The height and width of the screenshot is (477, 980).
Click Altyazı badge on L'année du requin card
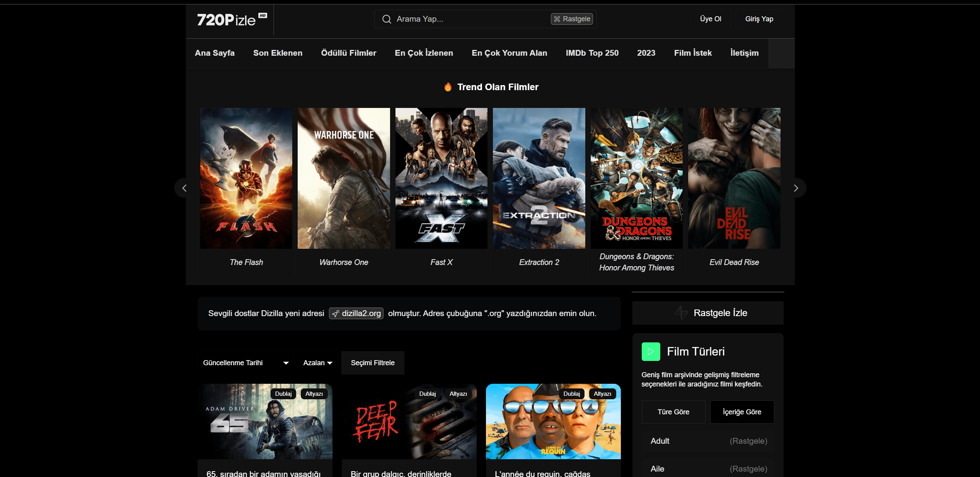point(602,394)
